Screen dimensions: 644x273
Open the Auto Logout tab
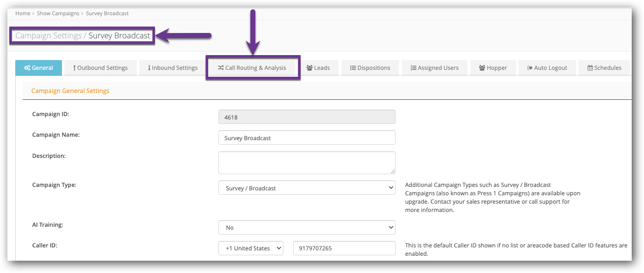click(x=547, y=68)
